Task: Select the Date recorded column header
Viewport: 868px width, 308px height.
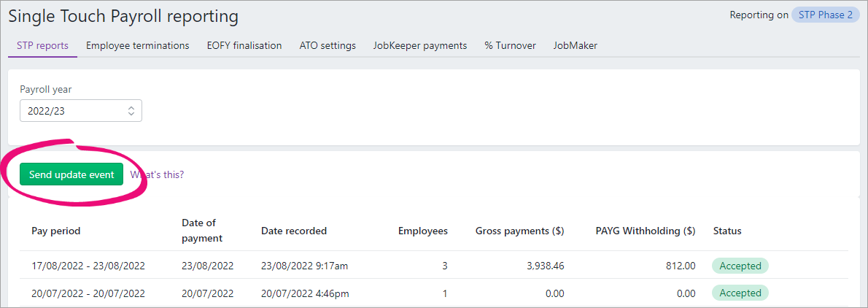Action: 294,231
